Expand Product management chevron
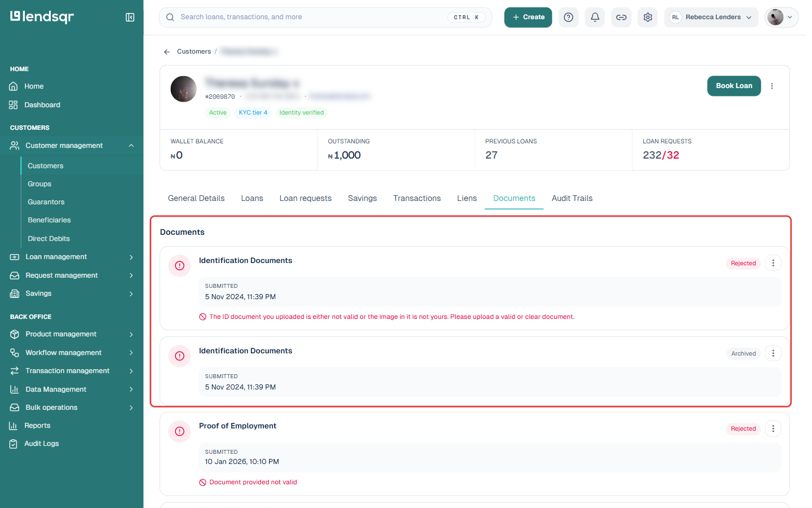The image size is (812, 508). pos(131,334)
